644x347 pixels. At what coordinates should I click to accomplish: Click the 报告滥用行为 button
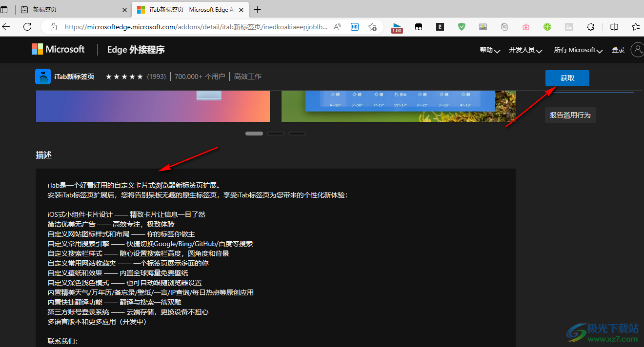pos(570,115)
